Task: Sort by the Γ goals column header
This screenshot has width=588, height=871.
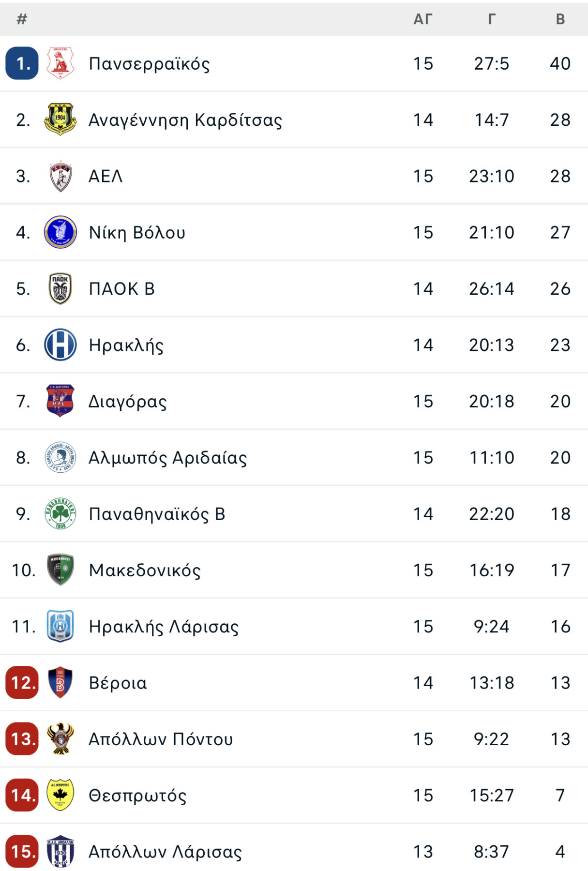Action: (492, 19)
